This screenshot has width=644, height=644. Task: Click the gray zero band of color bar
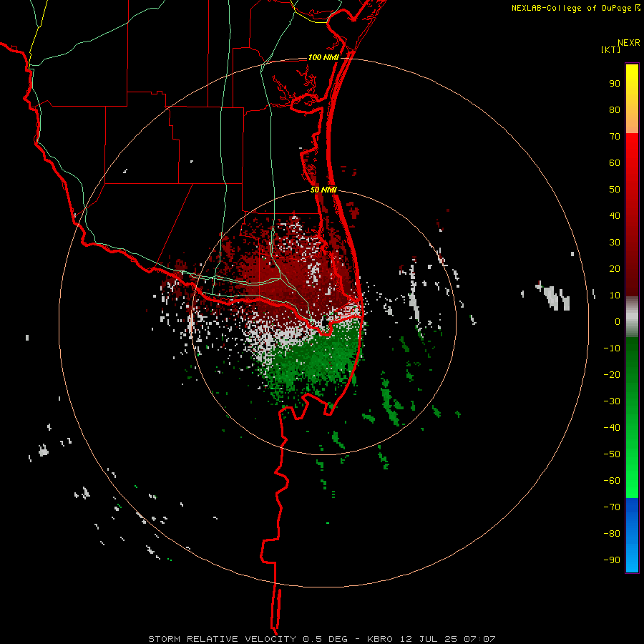(x=632, y=317)
